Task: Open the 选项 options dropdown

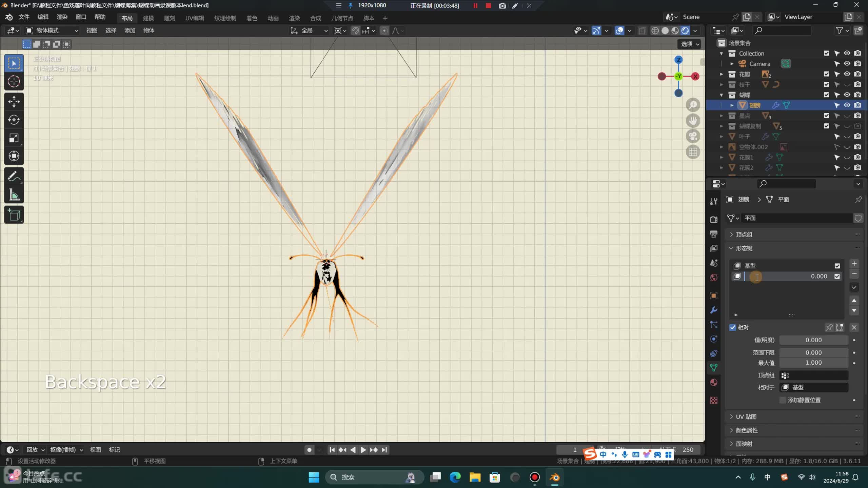Action: coord(689,44)
